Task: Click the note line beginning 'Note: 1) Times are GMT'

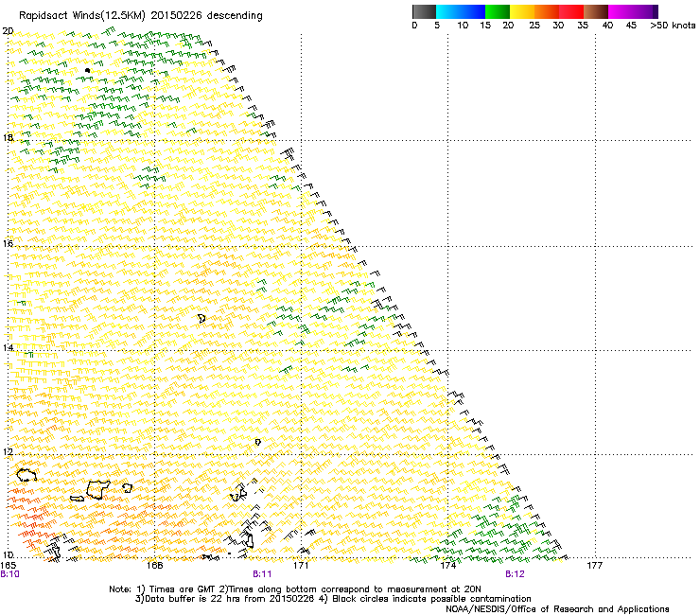Action: tap(294, 589)
